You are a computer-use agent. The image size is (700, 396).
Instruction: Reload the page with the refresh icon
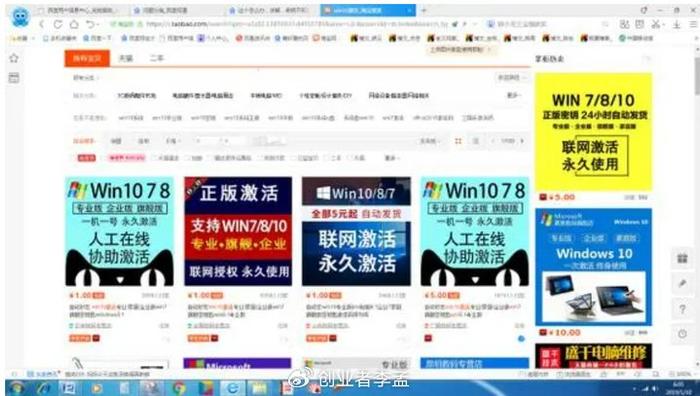(58, 25)
